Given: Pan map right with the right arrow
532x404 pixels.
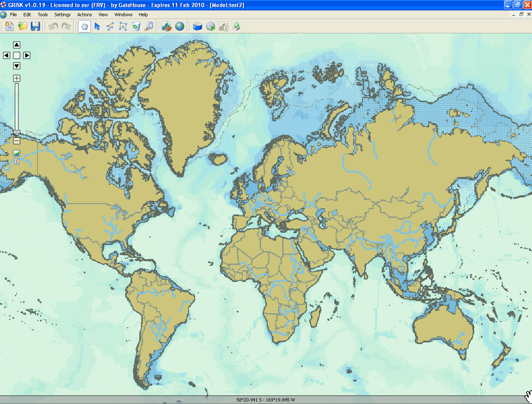Looking at the screenshot, I should pyautogui.click(x=27, y=55).
